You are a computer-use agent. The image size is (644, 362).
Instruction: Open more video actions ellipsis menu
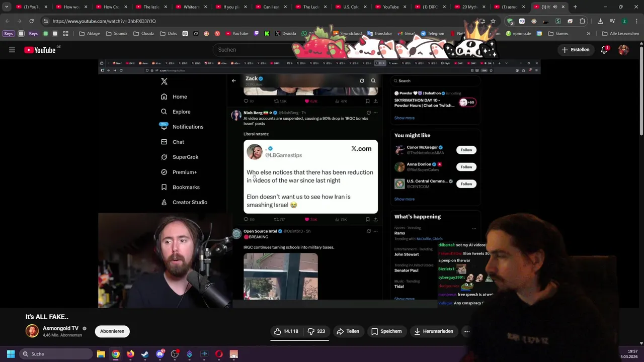[x=467, y=331]
